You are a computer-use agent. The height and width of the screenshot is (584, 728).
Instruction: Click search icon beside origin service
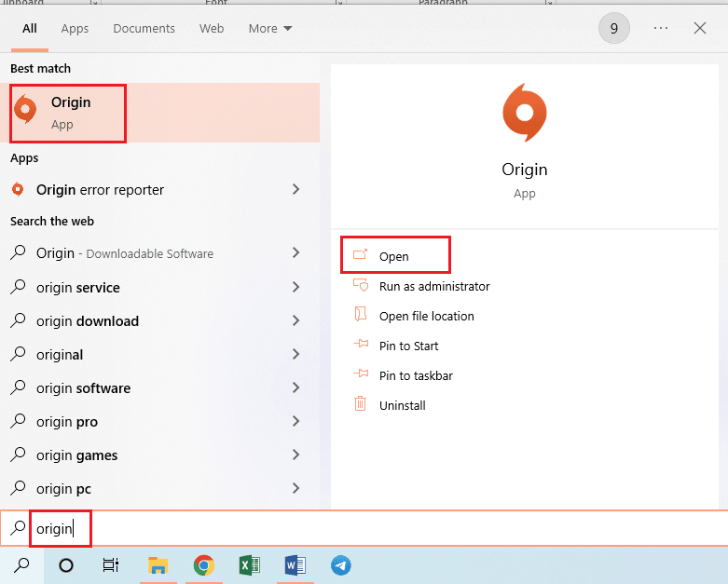tap(18, 287)
